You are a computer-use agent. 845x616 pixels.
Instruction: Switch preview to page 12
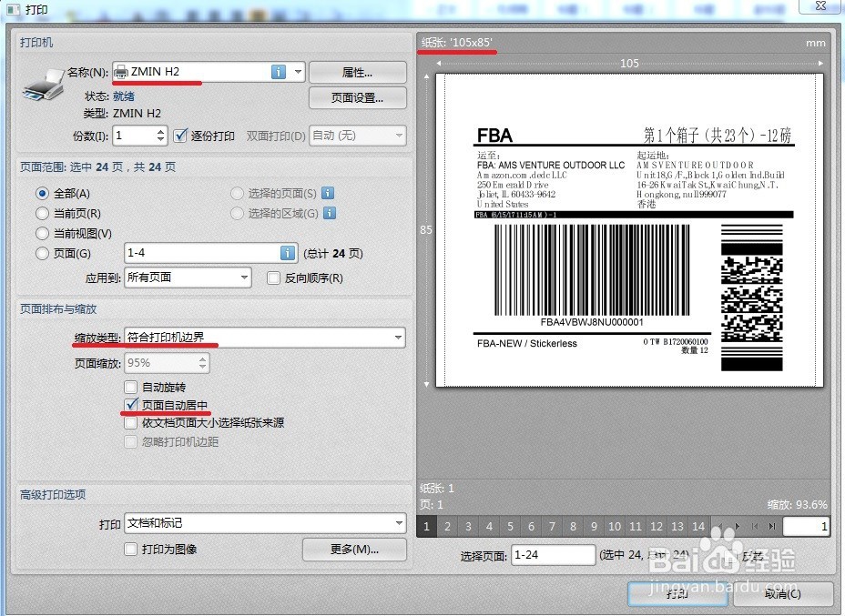pyautogui.click(x=657, y=527)
